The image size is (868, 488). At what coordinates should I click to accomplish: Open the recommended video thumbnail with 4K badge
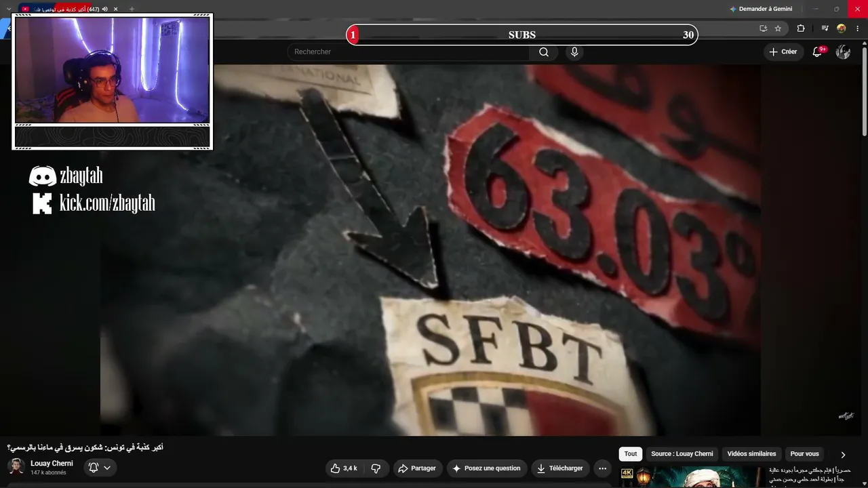[691, 477]
